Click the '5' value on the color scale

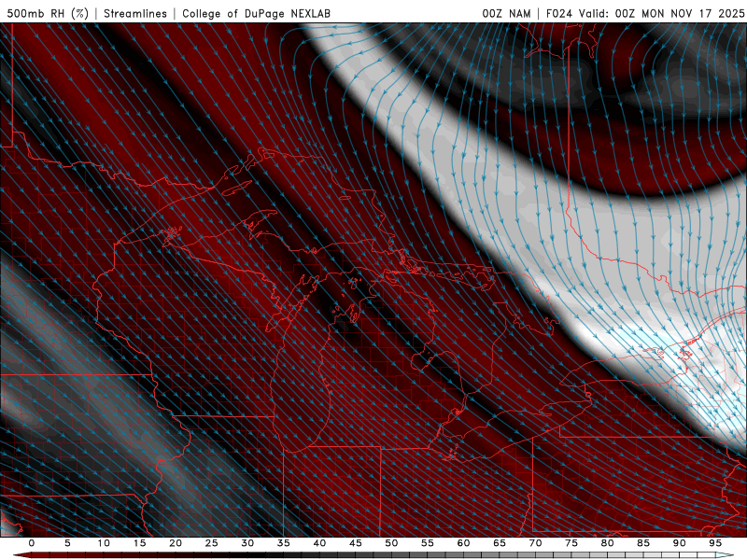coord(67,543)
